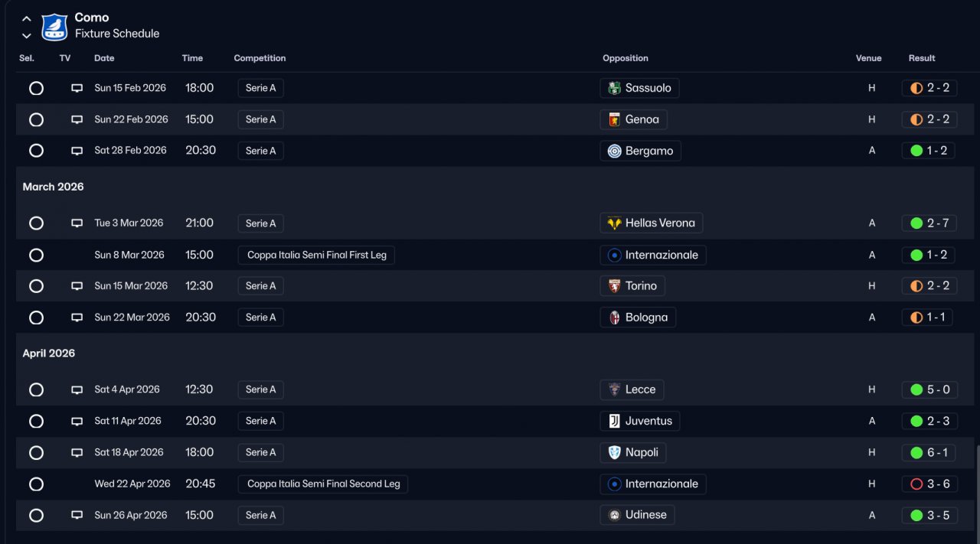The width and height of the screenshot is (980, 544).
Task: Click the TV icon for Sassuolo match
Action: coord(77,88)
